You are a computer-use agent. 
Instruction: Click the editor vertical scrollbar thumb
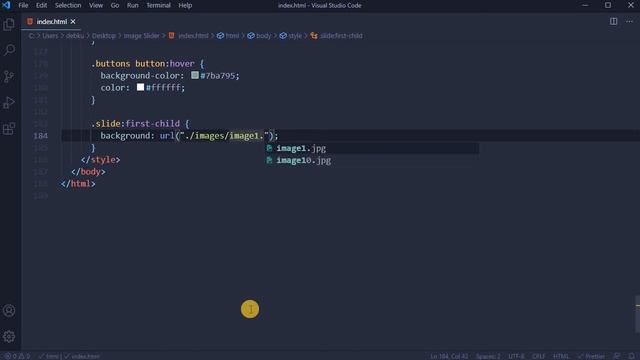637,313
